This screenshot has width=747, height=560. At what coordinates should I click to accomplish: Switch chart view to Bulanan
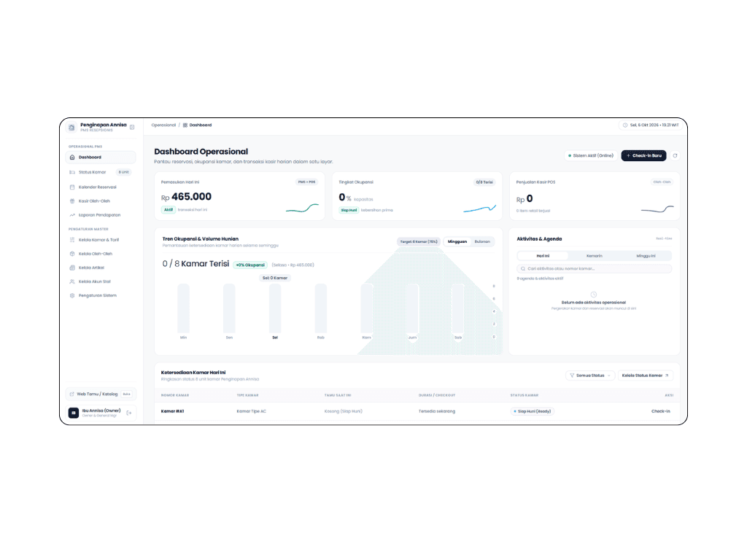482,241
